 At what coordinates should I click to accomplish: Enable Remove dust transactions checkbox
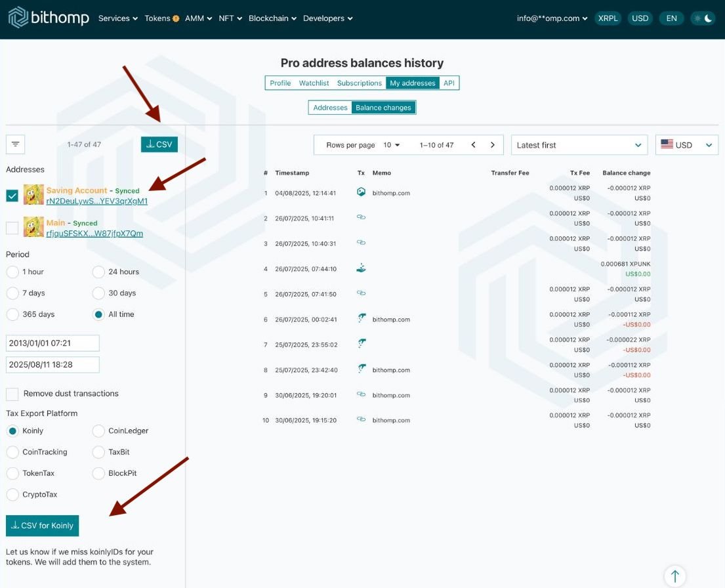[x=12, y=394]
